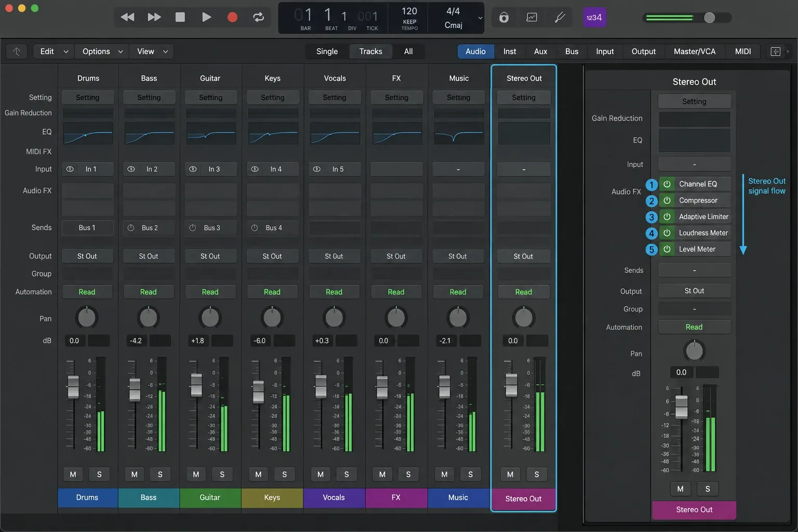Switch to the All mixer view
798x532 pixels.
coord(408,51)
